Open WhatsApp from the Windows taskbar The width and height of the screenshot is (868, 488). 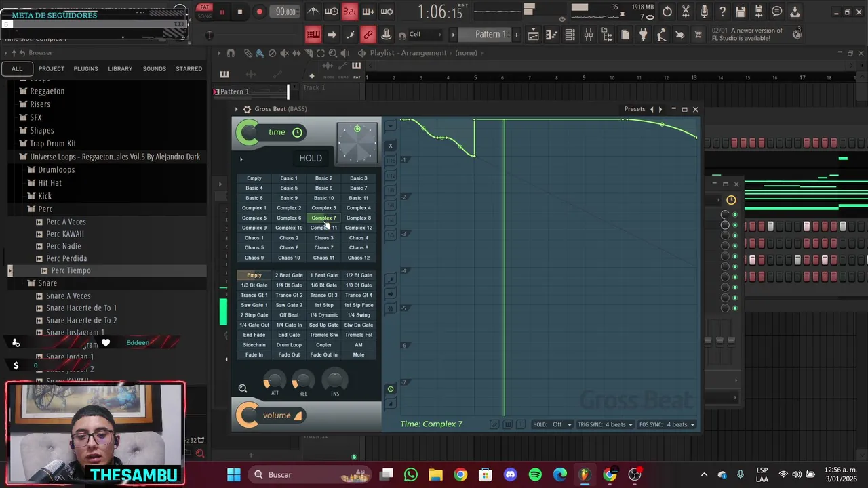click(410, 474)
